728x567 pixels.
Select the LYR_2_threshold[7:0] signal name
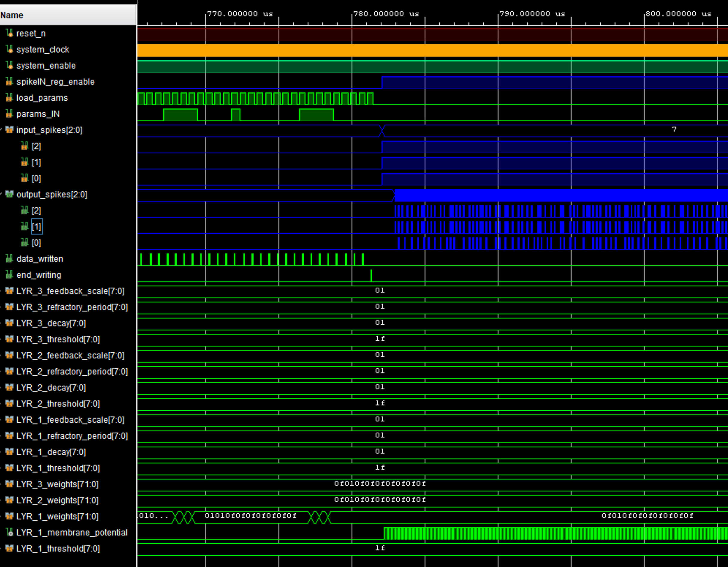pyautogui.click(x=58, y=404)
